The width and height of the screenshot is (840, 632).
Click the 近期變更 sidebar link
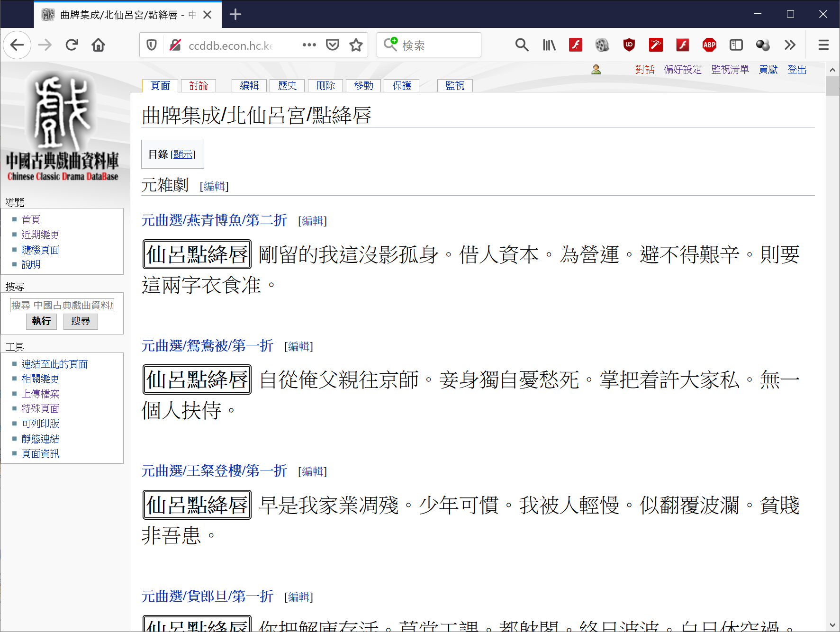point(40,235)
